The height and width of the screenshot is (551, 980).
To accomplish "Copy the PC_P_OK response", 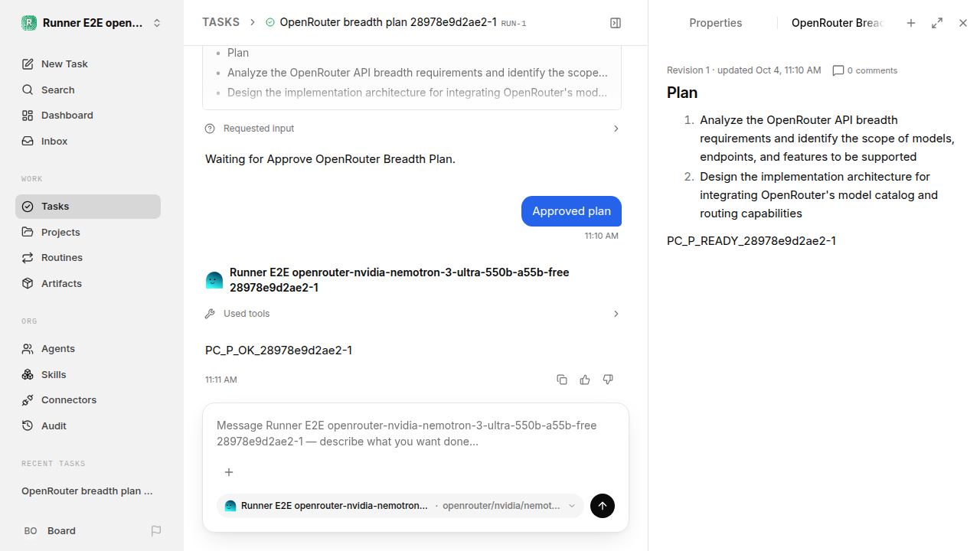I will pyautogui.click(x=562, y=380).
